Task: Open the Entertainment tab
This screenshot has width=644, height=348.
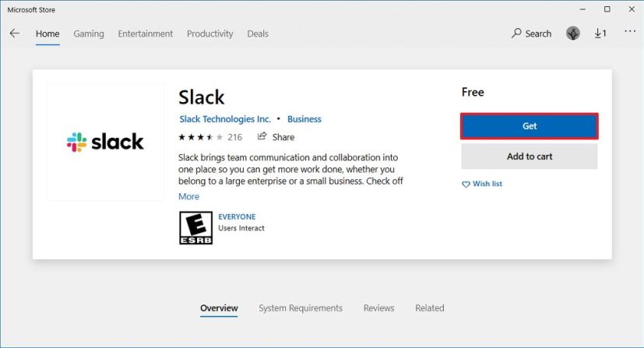Action: [x=146, y=33]
